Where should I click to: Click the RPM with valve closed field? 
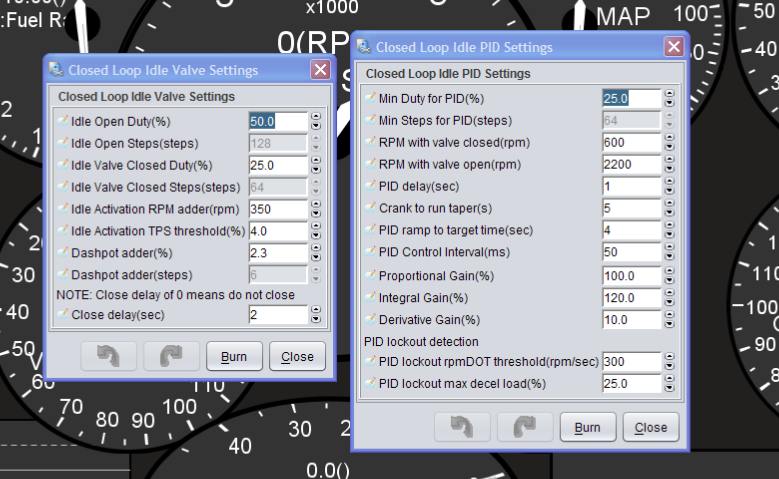pyautogui.click(x=632, y=142)
